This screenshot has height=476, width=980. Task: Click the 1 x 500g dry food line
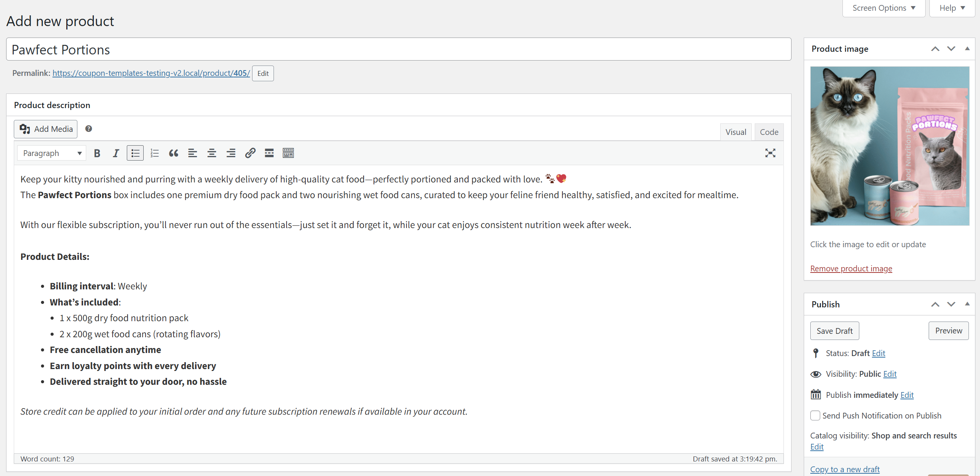(124, 318)
